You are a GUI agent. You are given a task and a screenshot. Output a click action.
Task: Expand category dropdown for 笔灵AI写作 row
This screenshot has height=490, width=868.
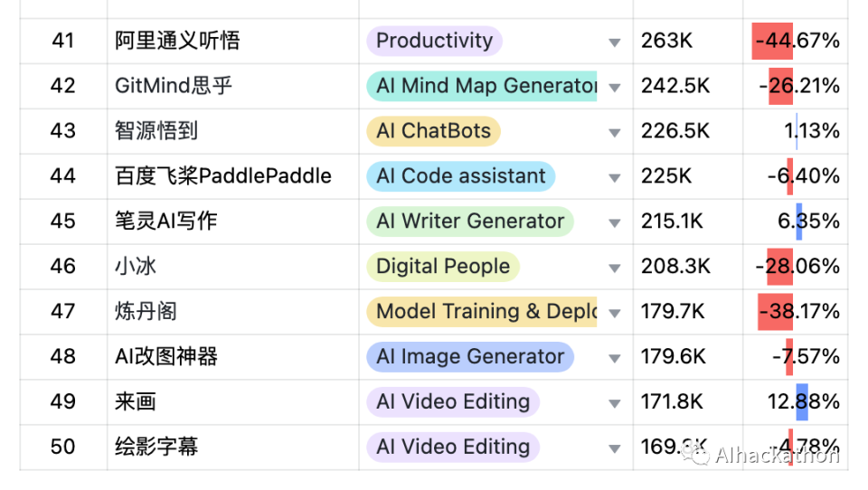pyautogui.click(x=615, y=223)
